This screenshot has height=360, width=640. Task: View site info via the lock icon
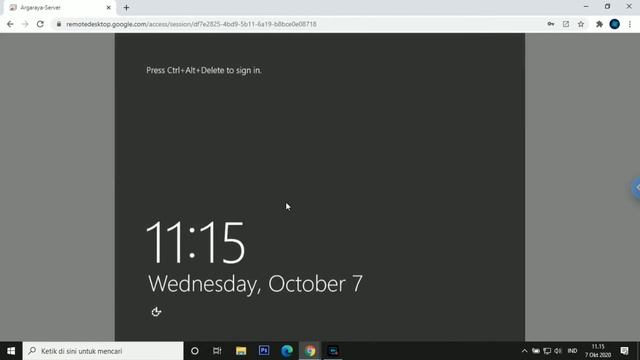tap(59, 24)
